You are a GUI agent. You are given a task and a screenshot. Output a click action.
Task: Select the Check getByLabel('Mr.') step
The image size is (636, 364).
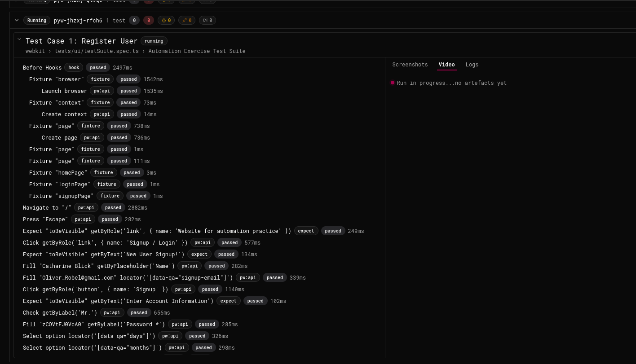tap(97, 313)
